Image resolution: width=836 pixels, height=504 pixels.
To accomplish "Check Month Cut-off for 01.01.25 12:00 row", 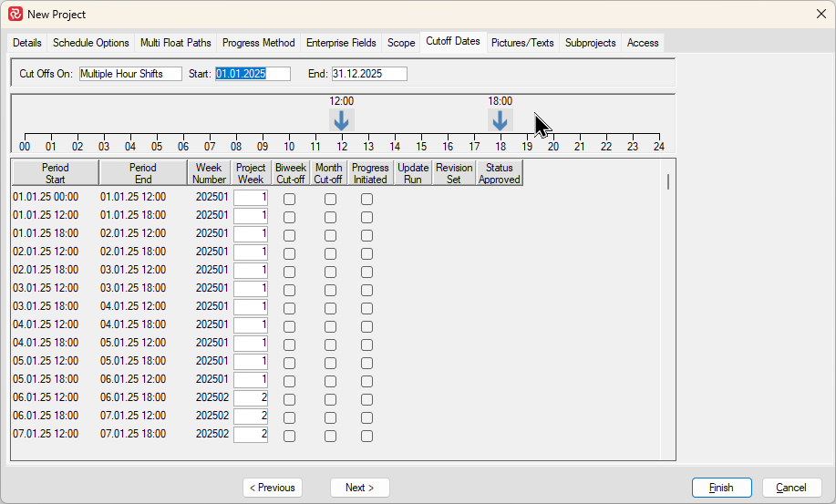I will [330, 217].
